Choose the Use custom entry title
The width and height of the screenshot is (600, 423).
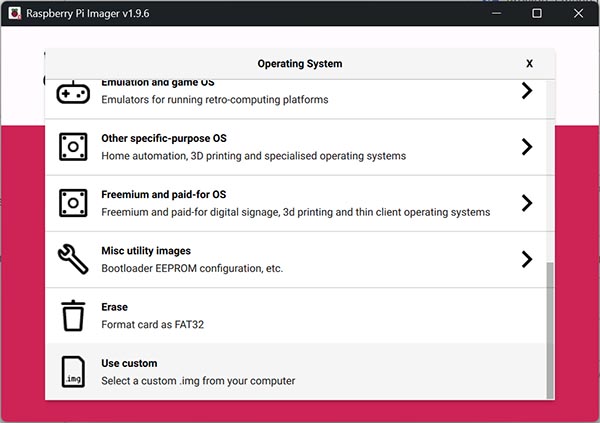129,363
